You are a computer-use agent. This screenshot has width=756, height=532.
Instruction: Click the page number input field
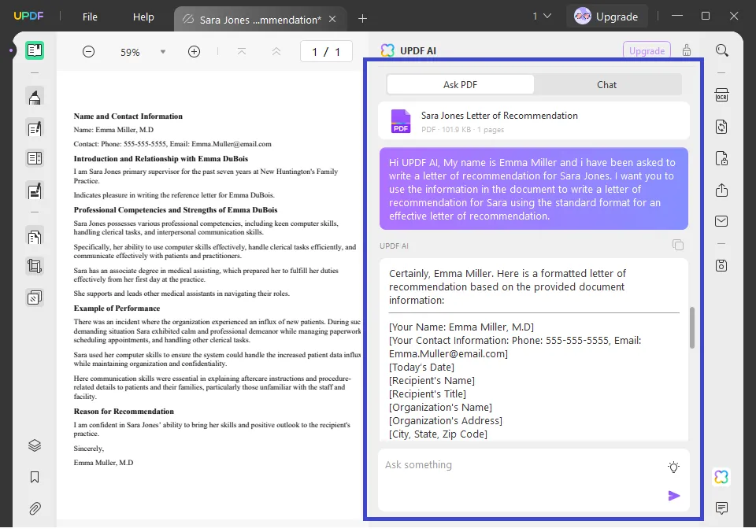tap(326, 52)
